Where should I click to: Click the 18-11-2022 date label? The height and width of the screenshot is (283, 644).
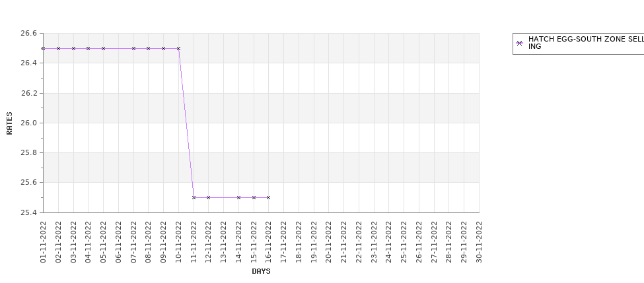[299, 242]
